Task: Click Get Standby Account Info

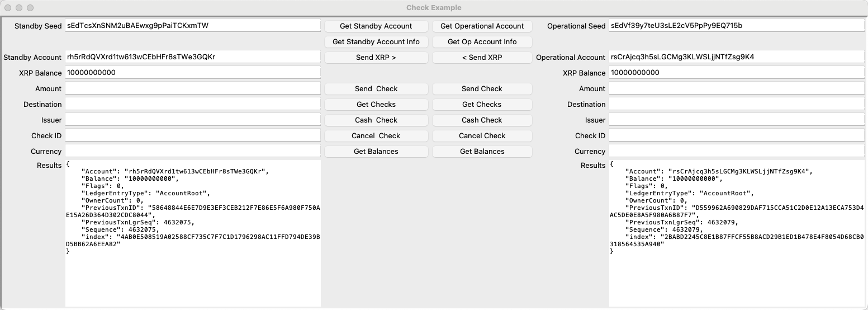Action: (376, 42)
